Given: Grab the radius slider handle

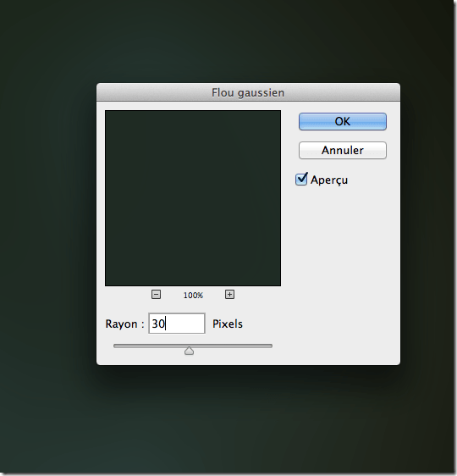Looking at the screenshot, I should 189,351.
